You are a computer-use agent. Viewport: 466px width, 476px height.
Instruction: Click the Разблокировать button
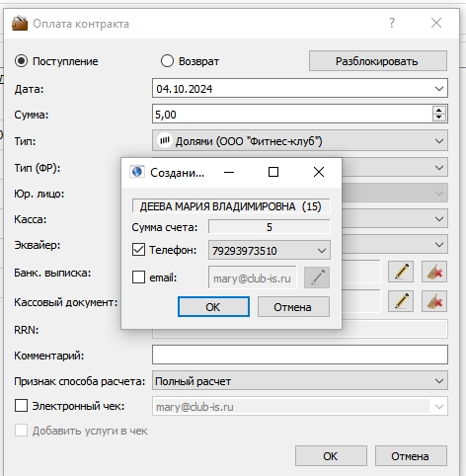(378, 61)
